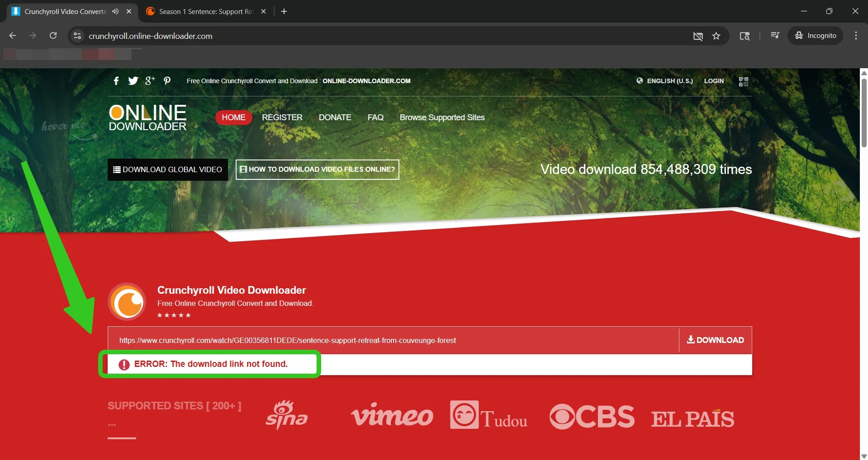Select the HOME navigation item

pyautogui.click(x=233, y=117)
